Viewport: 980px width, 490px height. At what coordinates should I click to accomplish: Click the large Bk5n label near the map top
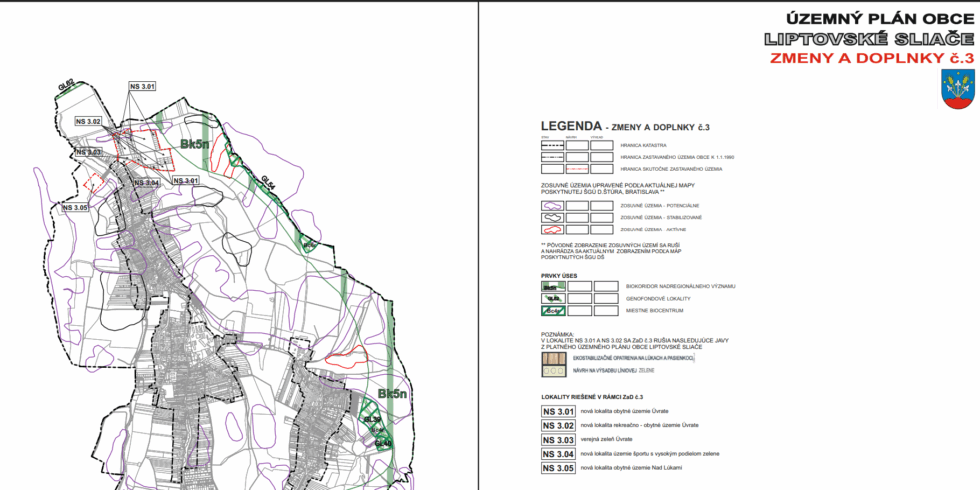(x=198, y=145)
